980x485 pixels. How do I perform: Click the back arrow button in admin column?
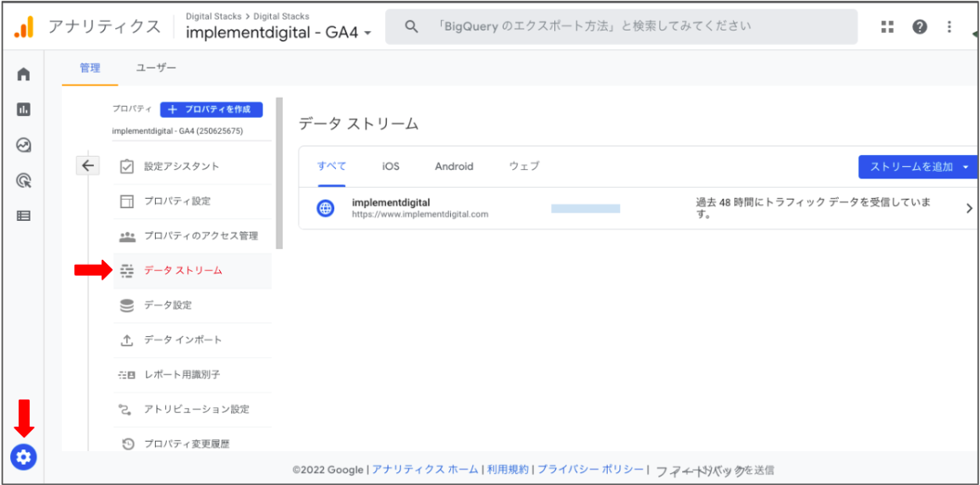click(x=87, y=166)
